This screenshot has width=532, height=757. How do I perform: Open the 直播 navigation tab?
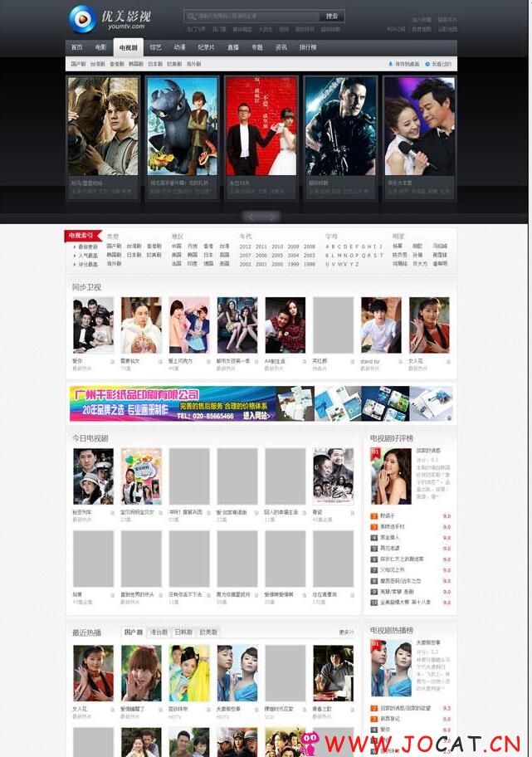[233, 47]
